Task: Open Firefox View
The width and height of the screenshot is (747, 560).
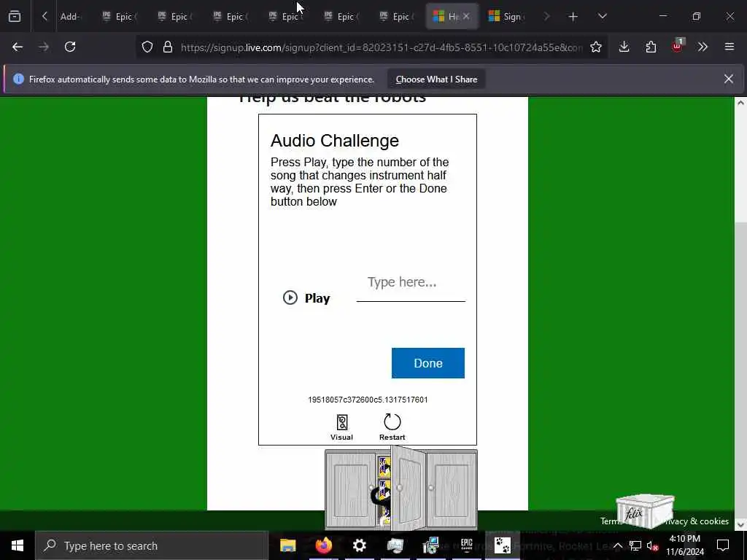Action: pyautogui.click(x=15, y=16)
